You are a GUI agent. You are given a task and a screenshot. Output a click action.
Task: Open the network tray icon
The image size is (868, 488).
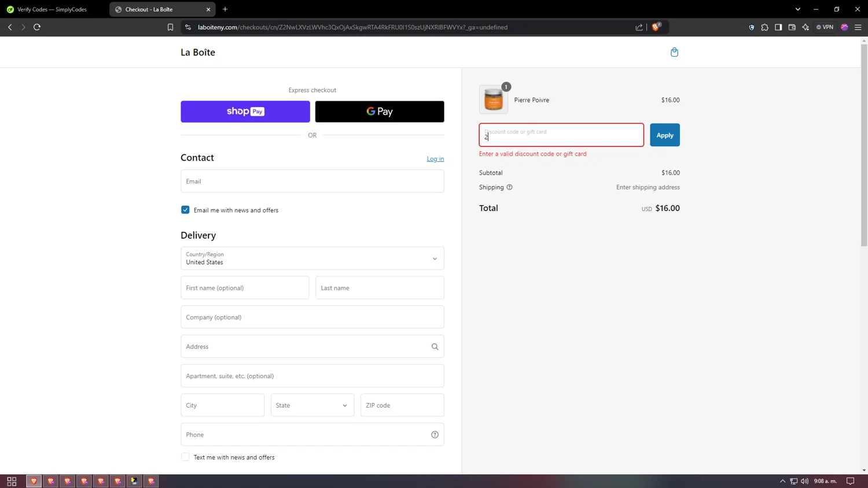(x=794, y=481)
